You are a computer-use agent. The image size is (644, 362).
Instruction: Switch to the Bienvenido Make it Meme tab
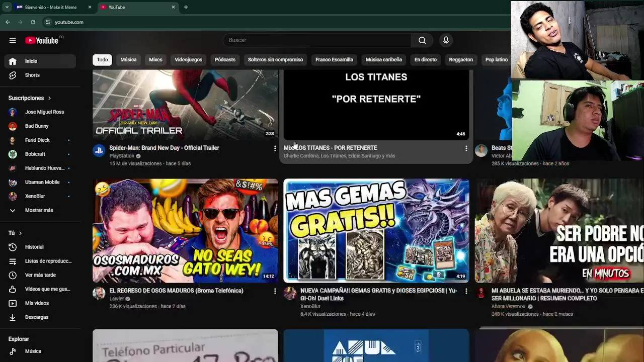coord(53,7)
